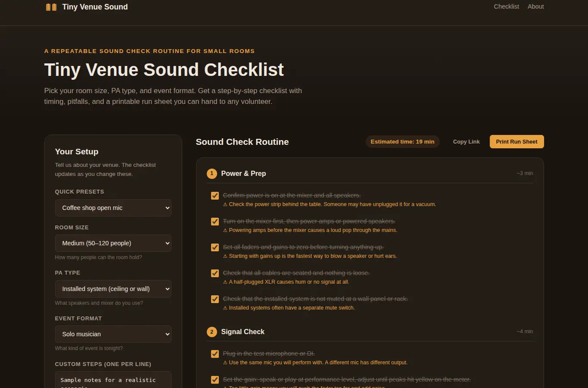Click the 'EVENT FORMAT' field label
Viewport: 588px width, 388px height.
click(78, 319)
